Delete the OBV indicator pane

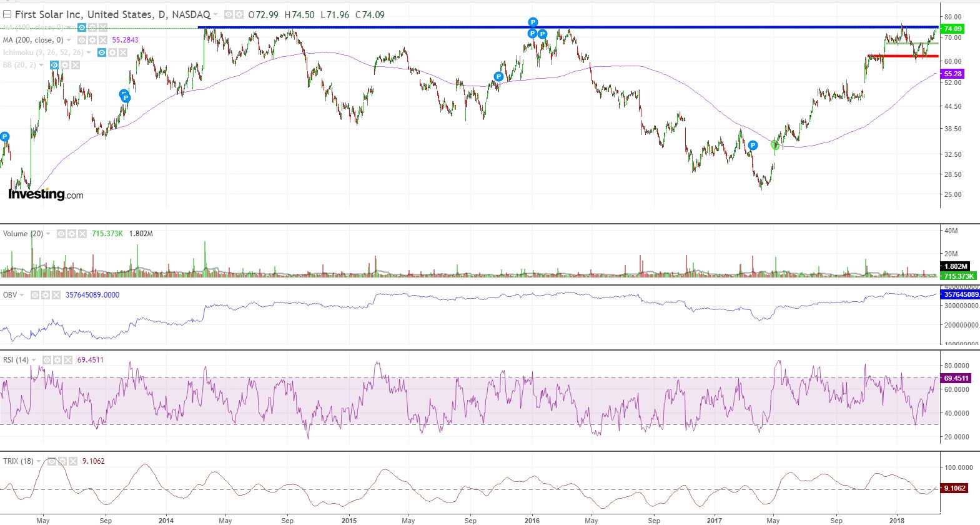pyautogui.click(x=56, y=295)
